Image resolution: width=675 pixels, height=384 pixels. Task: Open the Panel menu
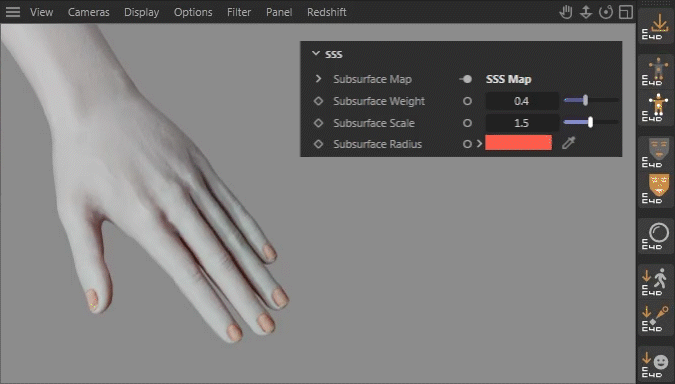point(279,12)
